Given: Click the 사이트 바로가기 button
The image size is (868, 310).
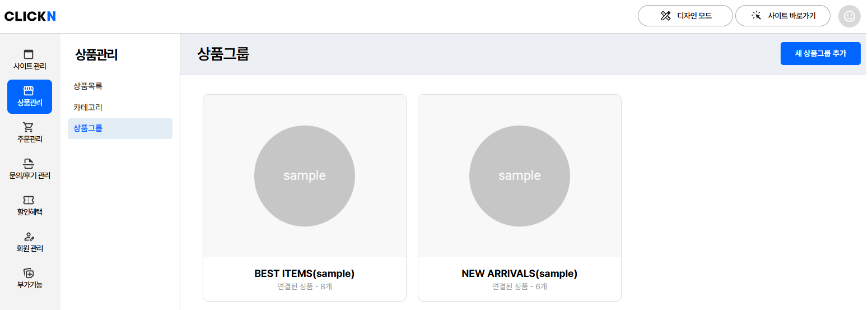Looking at the screenshot, I should click(x=782, y=16).
